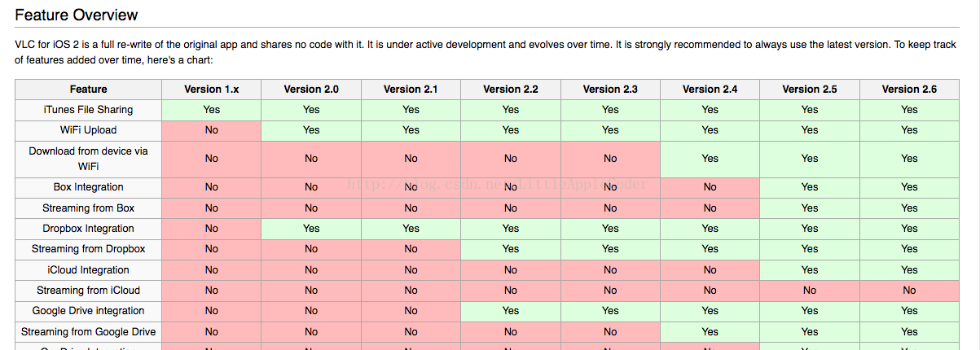
Task: Click the Version 2.2 column header
Action: point(511,89)
